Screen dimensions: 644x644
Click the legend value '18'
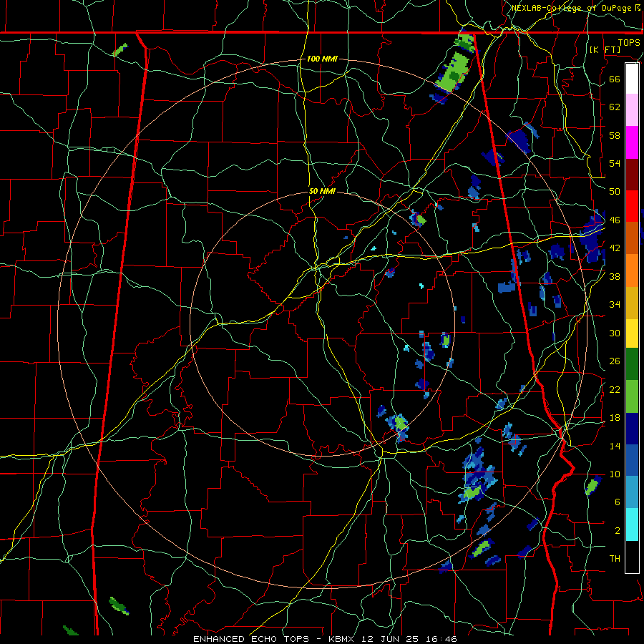click(x=615, y=418)
